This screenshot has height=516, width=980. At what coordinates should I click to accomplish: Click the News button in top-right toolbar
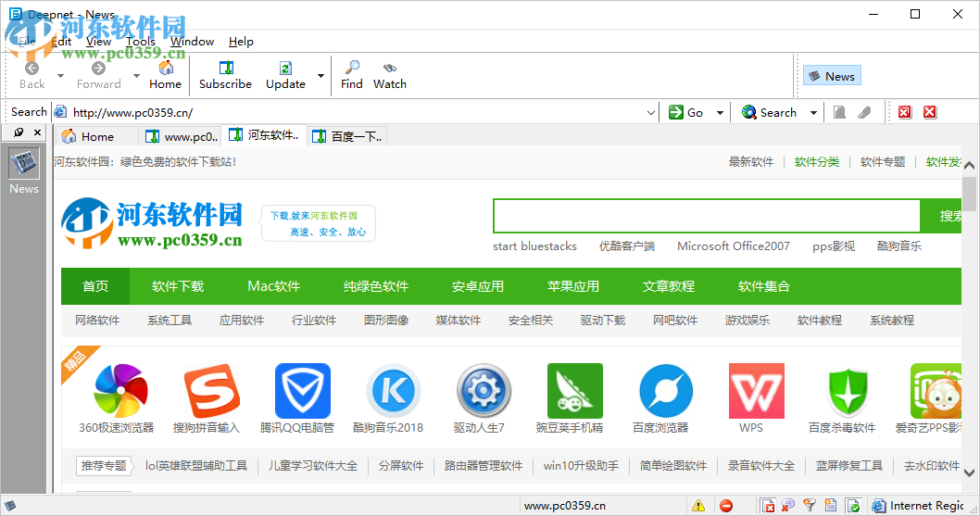[x=832, y=76]
